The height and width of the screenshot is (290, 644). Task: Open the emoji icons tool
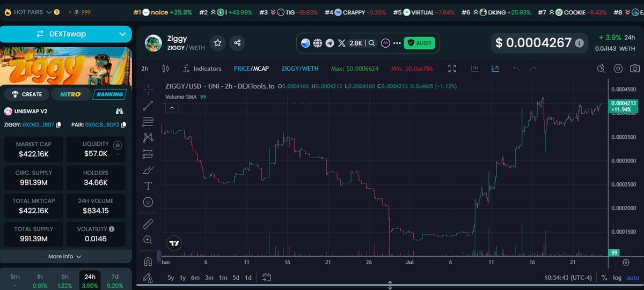[x=148, y=202]
